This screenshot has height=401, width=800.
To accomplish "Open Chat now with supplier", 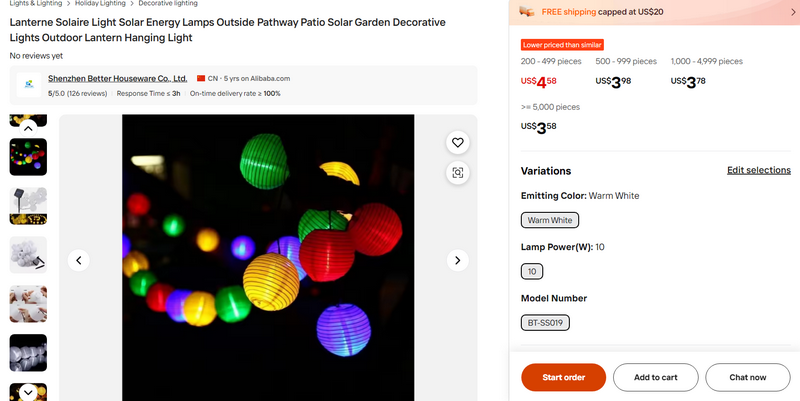I will (747, 377).
